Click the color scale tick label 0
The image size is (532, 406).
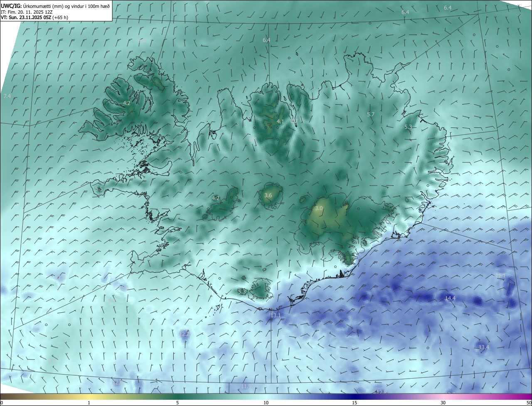click(x=2, y=403)
